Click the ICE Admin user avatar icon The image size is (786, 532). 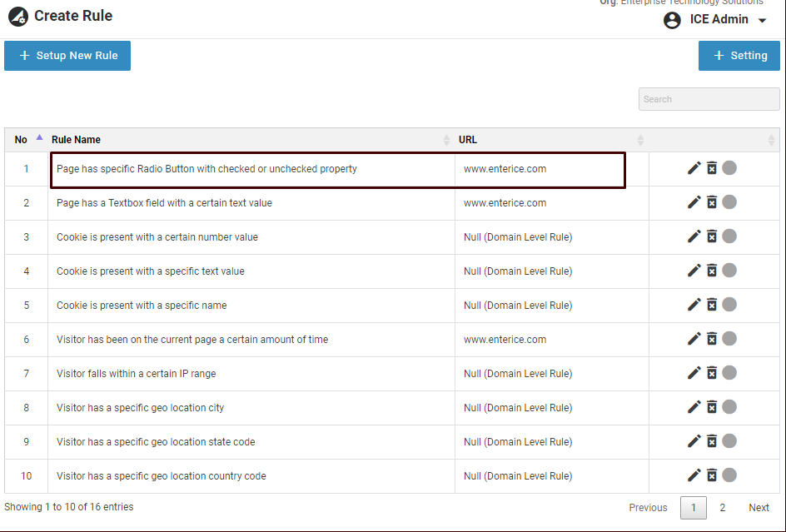[x=672, y=20]
